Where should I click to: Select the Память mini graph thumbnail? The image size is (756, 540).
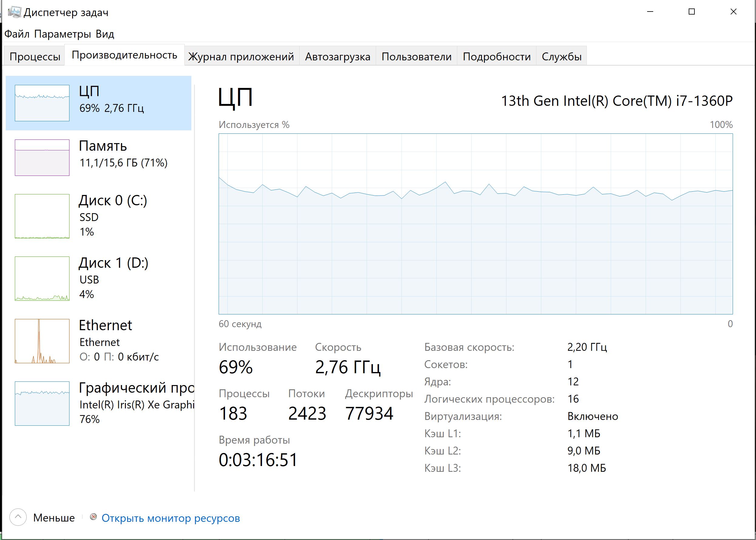42,158
